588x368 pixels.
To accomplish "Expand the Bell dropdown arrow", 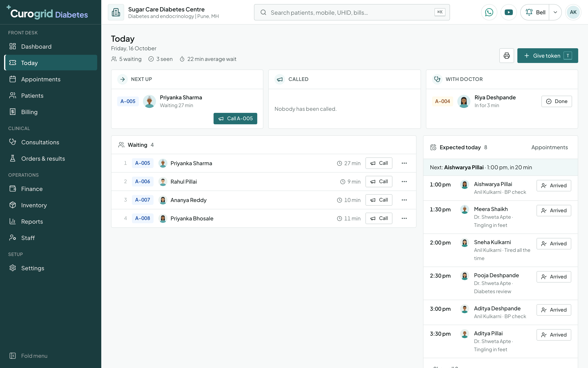I will pos(555,12).
